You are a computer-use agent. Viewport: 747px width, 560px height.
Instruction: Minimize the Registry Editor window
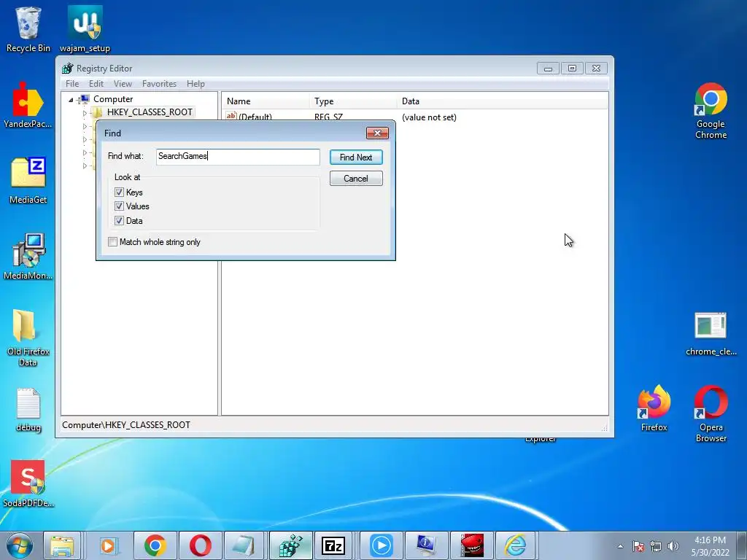[548, 69]
